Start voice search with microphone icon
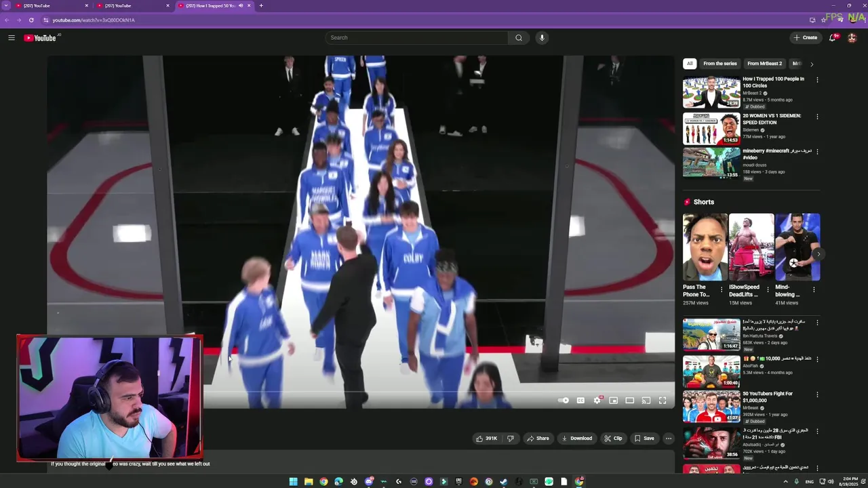This screenshot has height=488, width=868. tap(542, 38)
